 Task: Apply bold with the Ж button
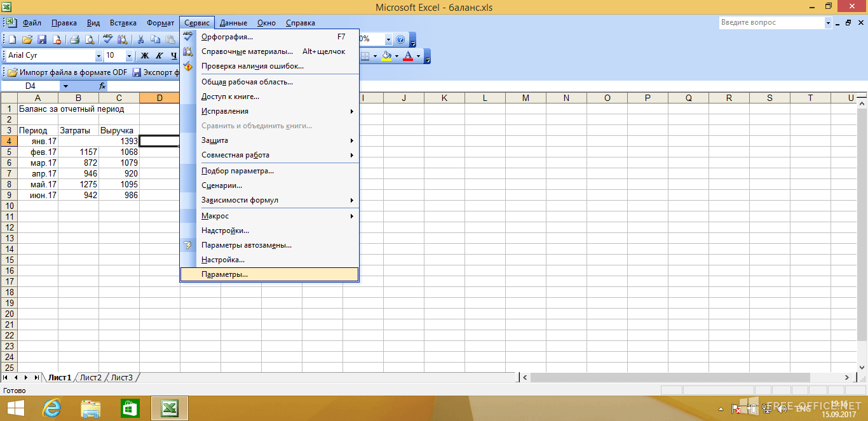click(x=144, y=56)
